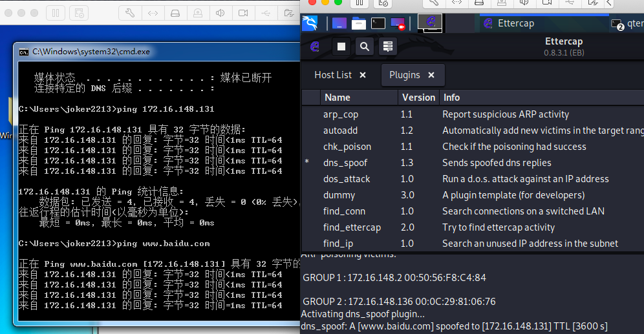Select the arp_cop plugin entry

click(x=340, y=114)
